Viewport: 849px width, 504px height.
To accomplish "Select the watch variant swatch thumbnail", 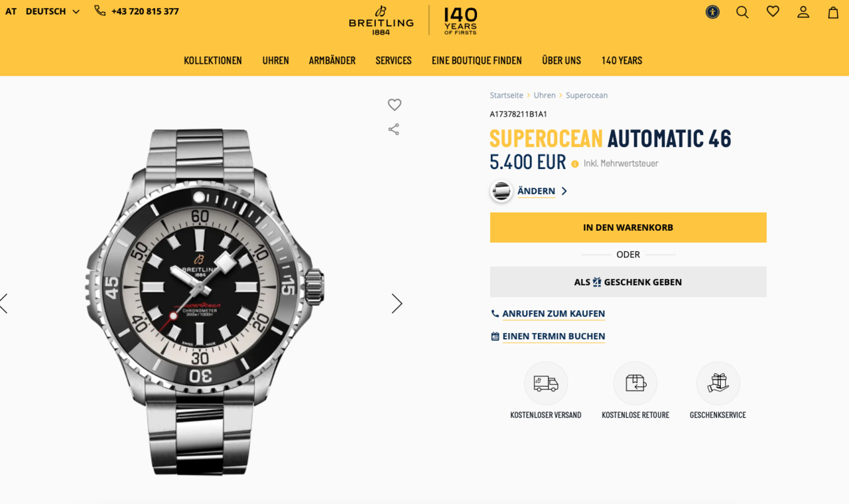I will point(501,191).
